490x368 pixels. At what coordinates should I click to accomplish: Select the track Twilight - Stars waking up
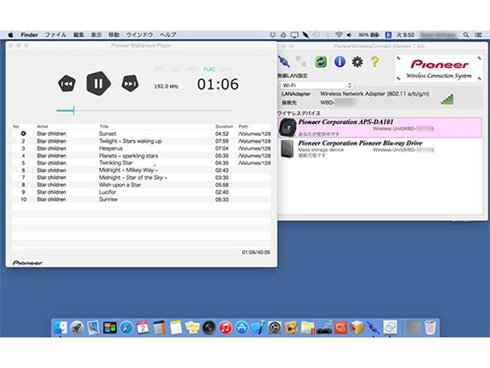[141, 141]
